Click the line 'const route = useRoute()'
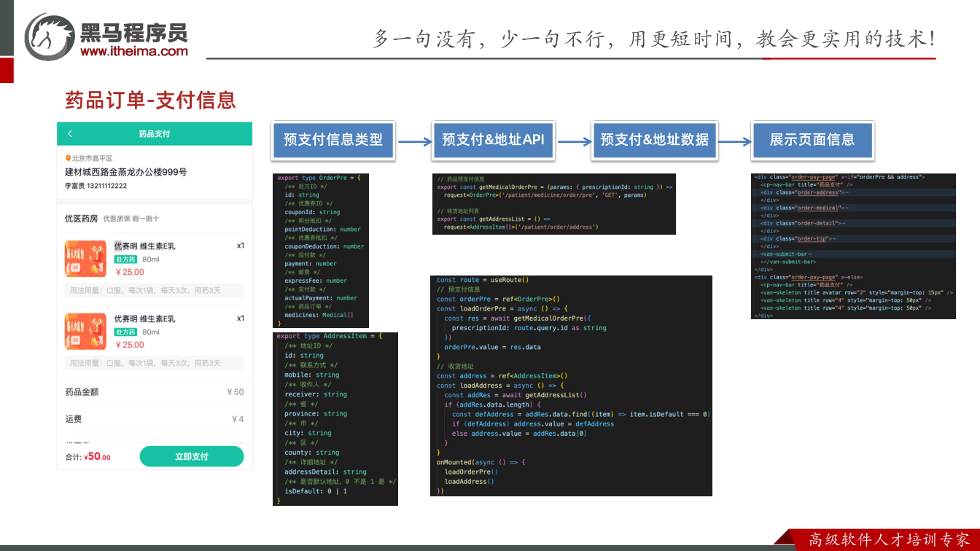 (483, 280)
